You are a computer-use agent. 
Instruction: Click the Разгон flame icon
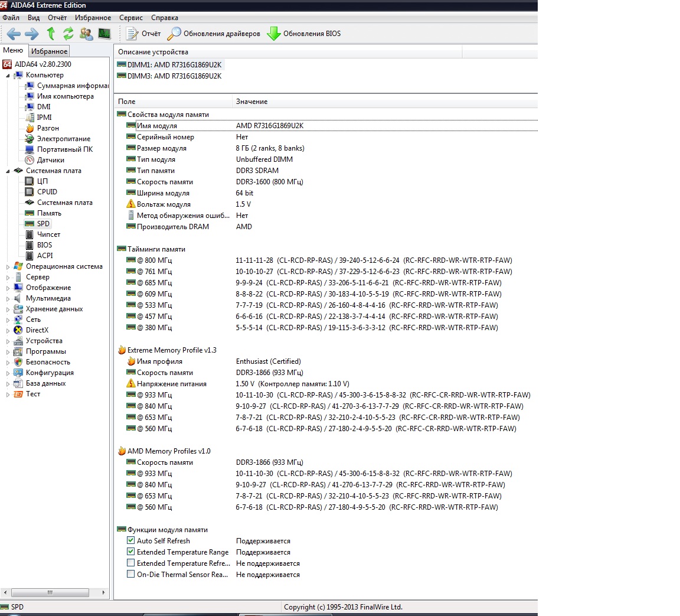point(30,128)
